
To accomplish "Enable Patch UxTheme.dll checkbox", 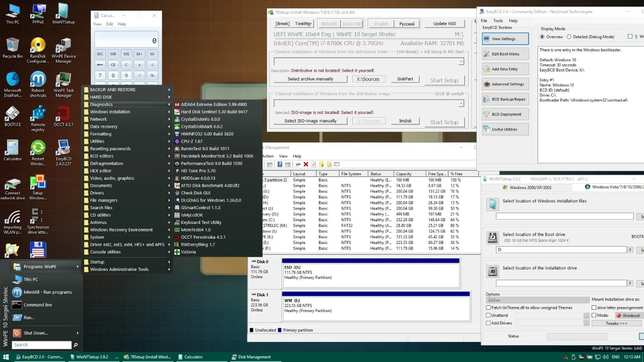I will pyautogui.click(x=488, y=308).
